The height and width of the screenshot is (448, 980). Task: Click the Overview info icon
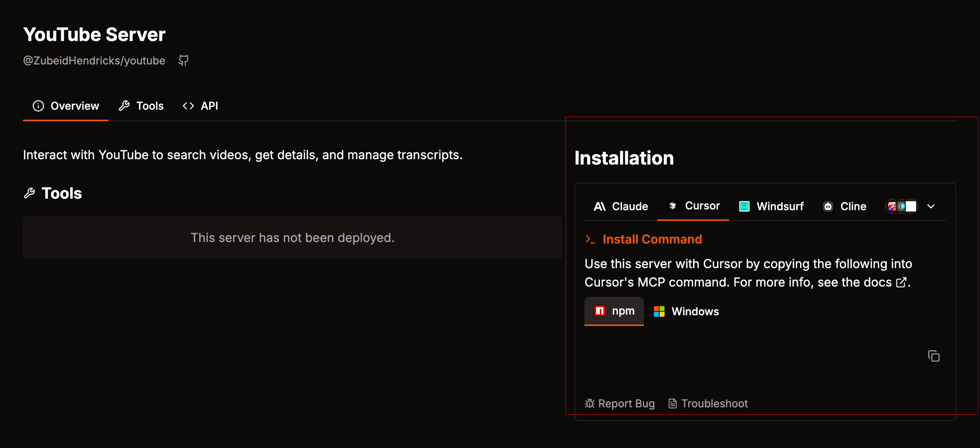point(38,106)
